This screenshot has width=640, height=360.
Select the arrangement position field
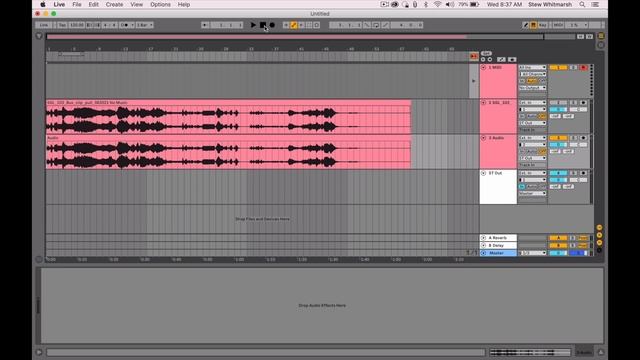(x=227, y=25)
